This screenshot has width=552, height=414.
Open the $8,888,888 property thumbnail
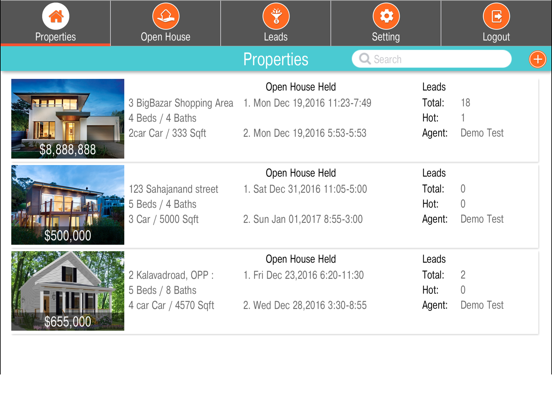coord(68,119)
